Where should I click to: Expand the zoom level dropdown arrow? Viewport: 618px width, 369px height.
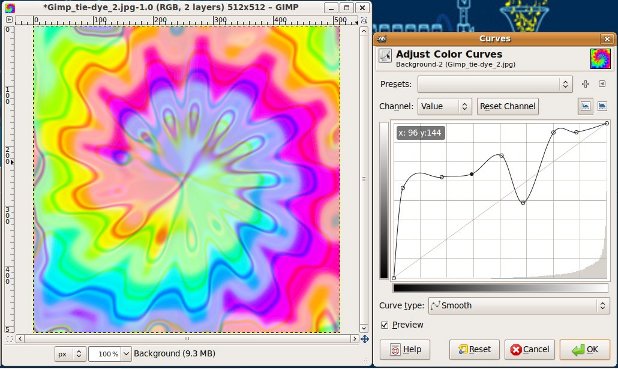tap(126, 354)
